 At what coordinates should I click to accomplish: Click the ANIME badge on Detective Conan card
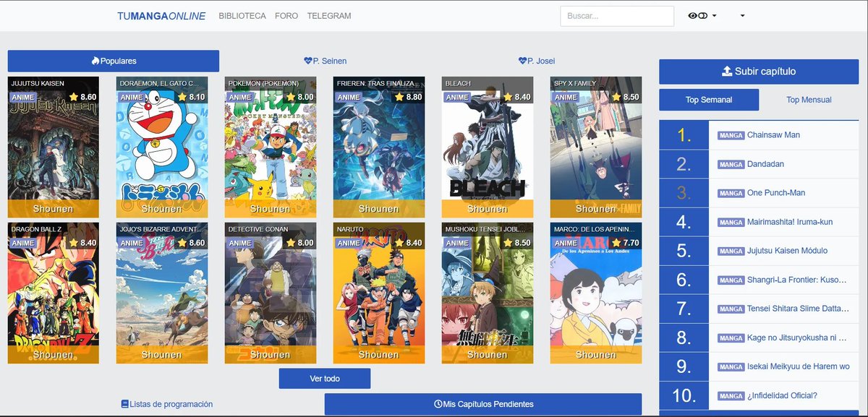(x=240, y=243)
